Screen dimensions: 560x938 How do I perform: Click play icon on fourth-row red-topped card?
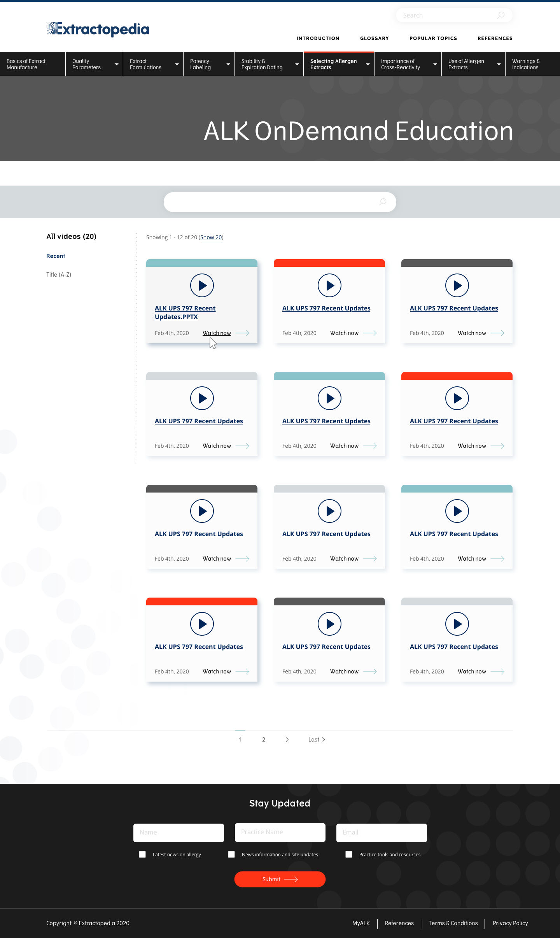pyautogui.click(x=202, y=624)
